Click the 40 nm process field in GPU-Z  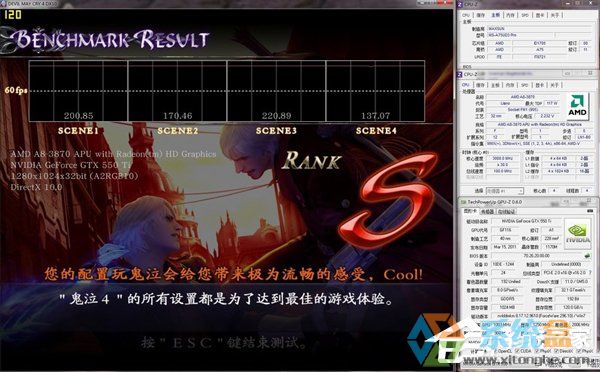(x=504, y=238)
